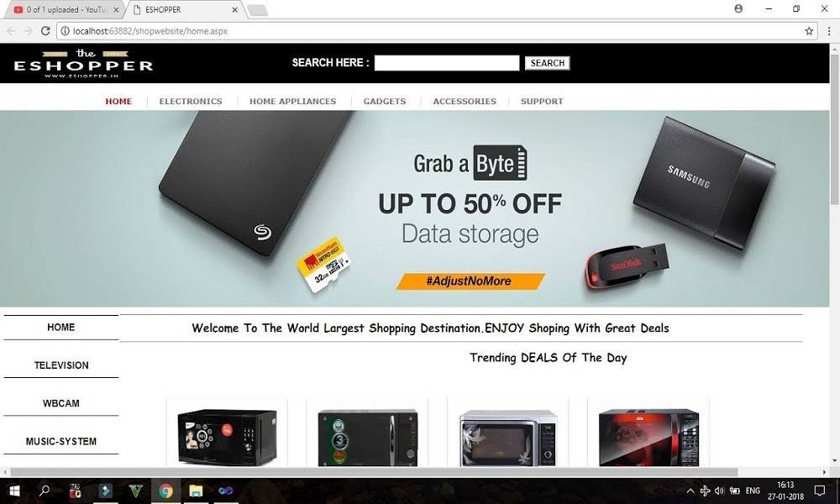Viewport: 840px width, 504px height.
Task: Go to HOME APPLIANCES in navigation bar
Action: click(x=292, y=102)
